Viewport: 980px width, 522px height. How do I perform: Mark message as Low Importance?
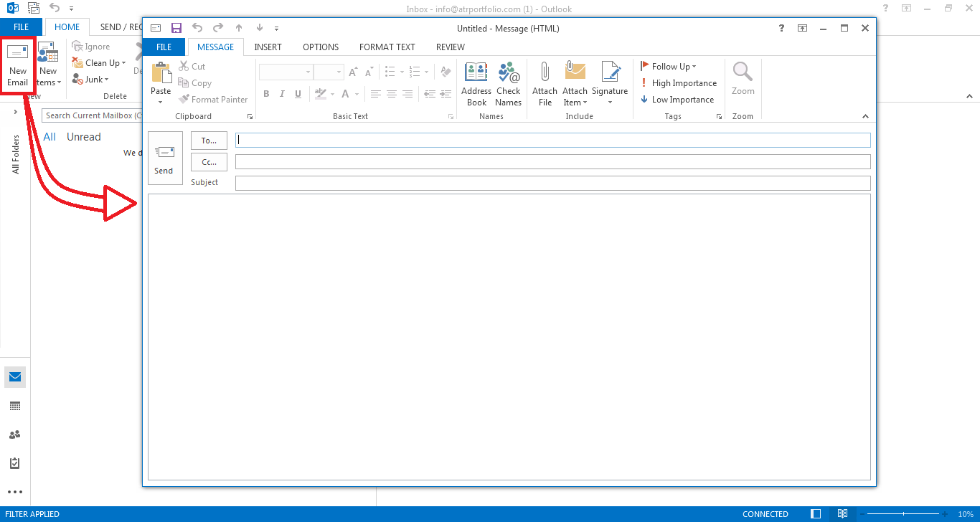coord(677,100)
